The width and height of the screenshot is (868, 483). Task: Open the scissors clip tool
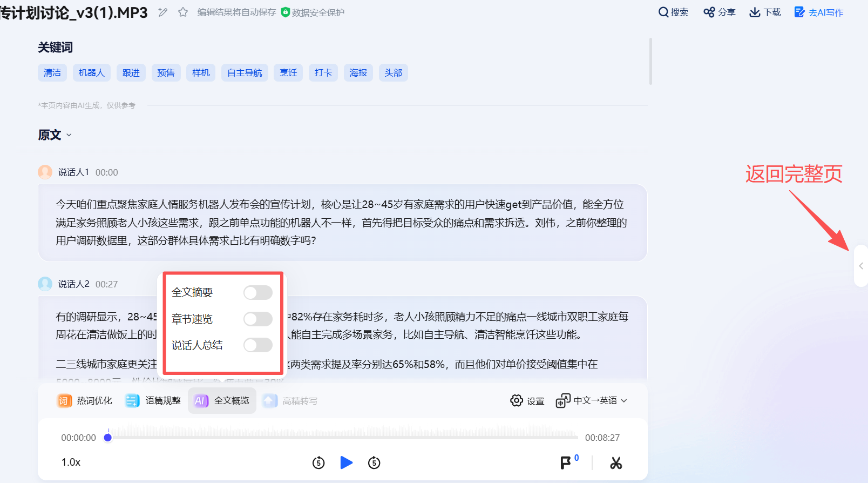(x=616, y=462)
